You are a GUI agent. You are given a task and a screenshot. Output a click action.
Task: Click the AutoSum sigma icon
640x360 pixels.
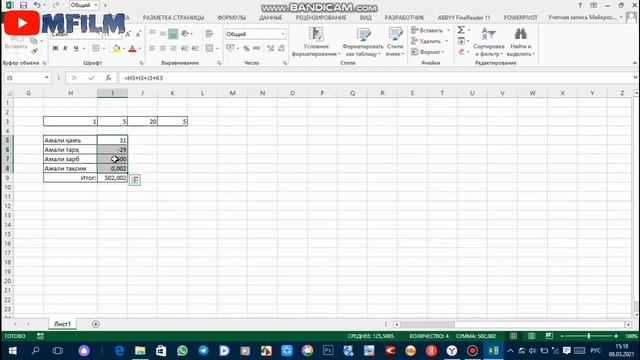point(461,30)
